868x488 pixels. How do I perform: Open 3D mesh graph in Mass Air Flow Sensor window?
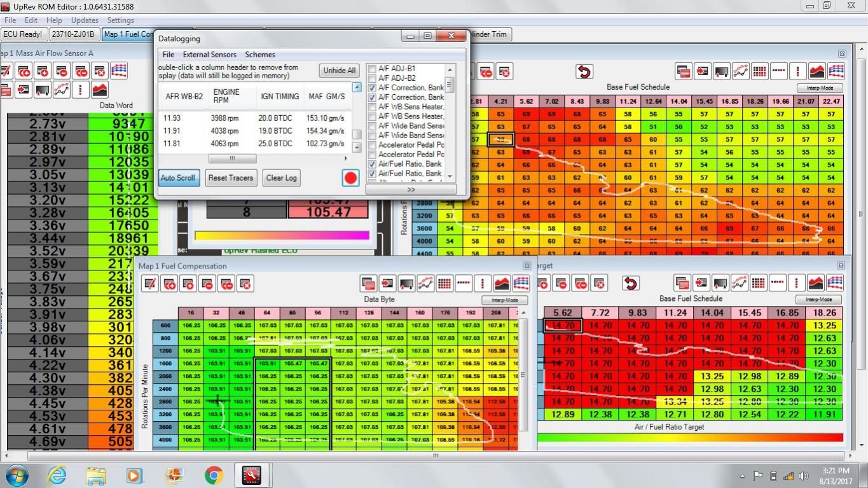pyautogui.click(x=119, y=71)
